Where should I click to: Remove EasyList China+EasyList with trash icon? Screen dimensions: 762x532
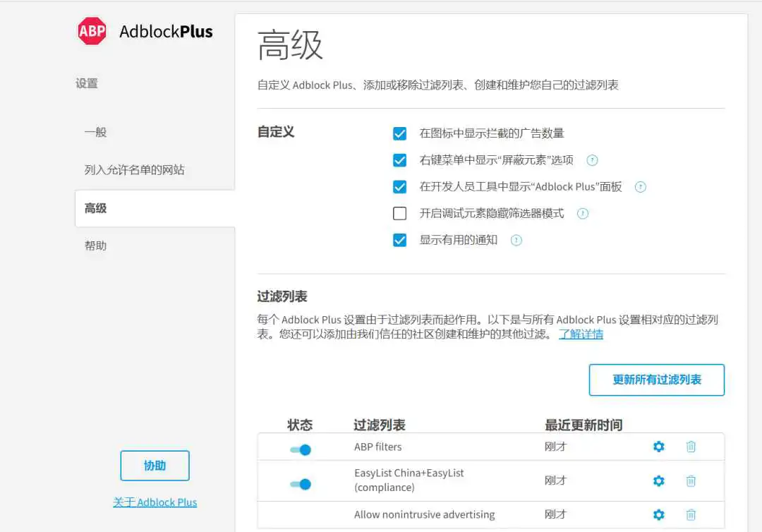[x=691, y=480]
